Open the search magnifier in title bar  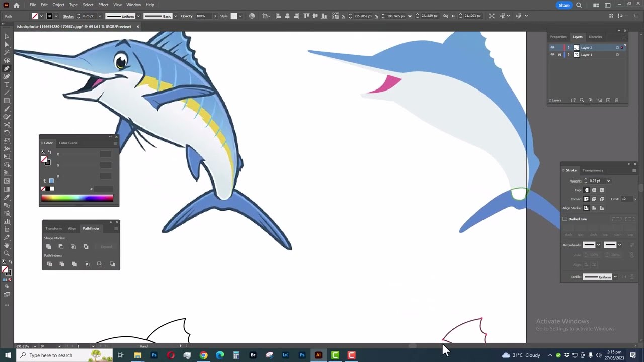579,5
